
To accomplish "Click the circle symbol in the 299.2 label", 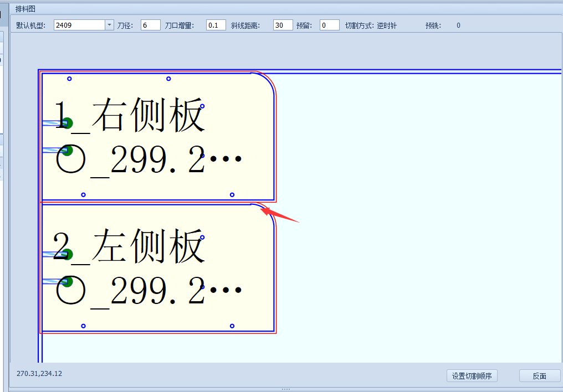I will pyautogui.click(x=70, y=157).
